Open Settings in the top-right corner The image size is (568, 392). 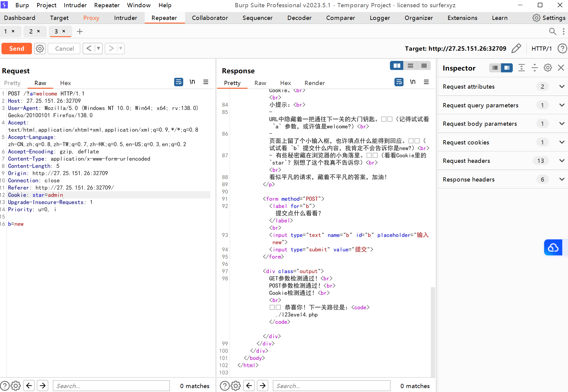point(549,18)
